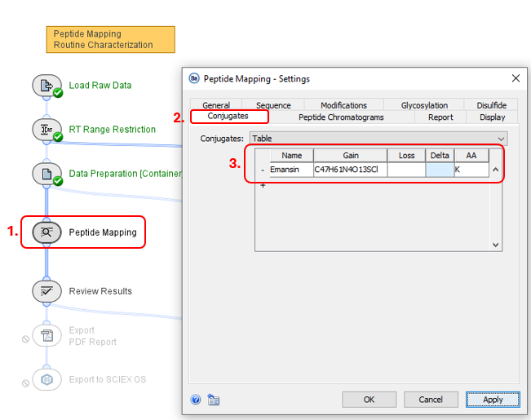
Task: Click the Load Raw Data node icon
Action: point(46,85)
